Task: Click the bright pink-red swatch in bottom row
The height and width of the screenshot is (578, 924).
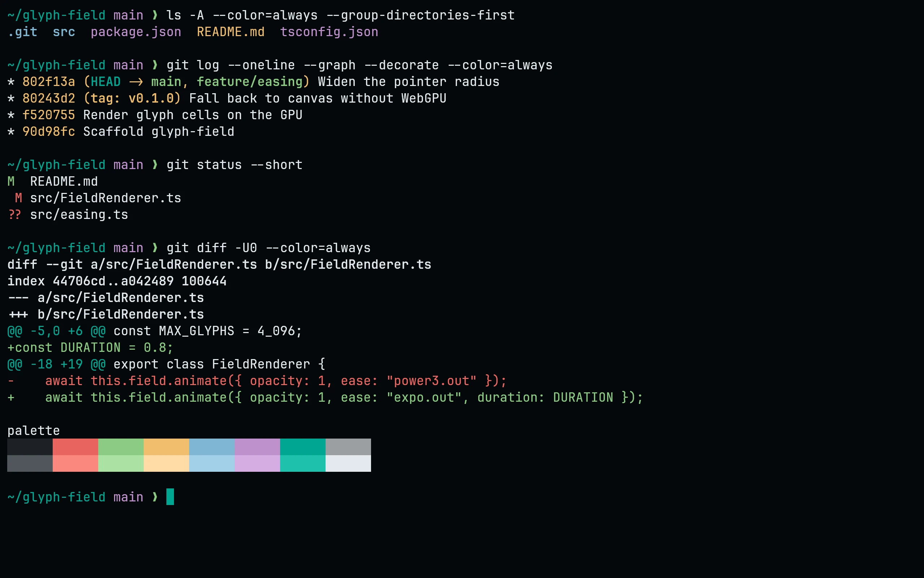Action: point(75,463)
